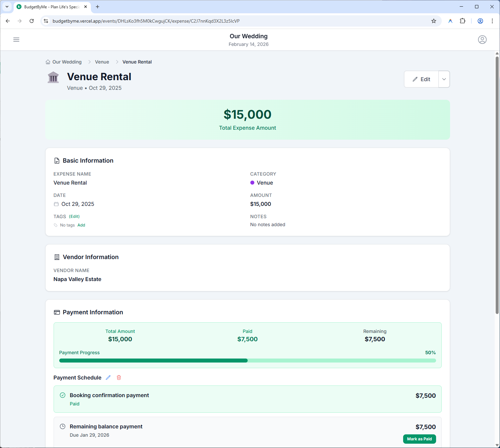Click the paid checkmark on booking confirmation payment
Viewport: 500px width, 448px height.
coord(63,395)
